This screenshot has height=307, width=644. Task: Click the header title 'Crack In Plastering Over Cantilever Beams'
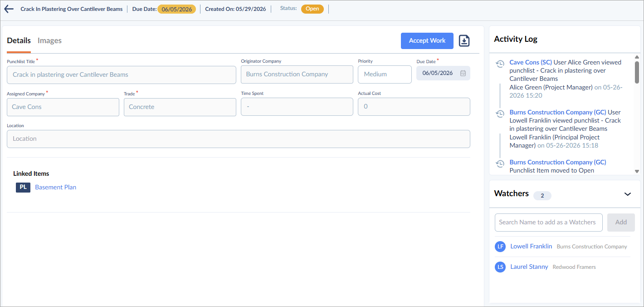pos(72,9)
